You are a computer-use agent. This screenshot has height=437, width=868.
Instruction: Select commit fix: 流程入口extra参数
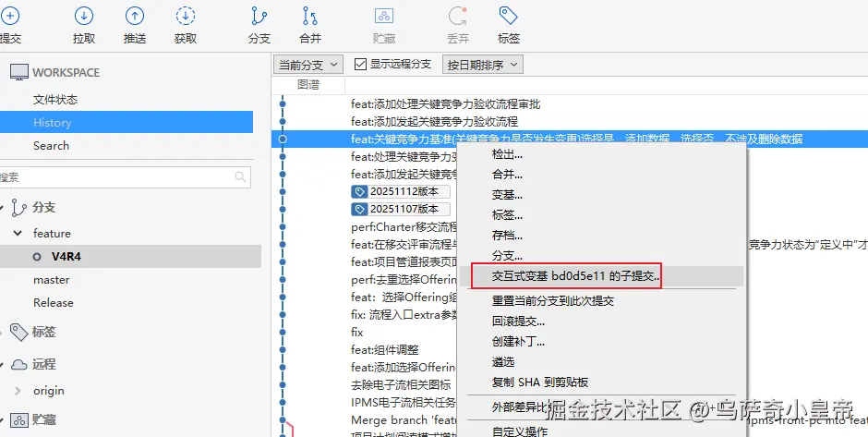pyautogui.click(x=404, y=315)
